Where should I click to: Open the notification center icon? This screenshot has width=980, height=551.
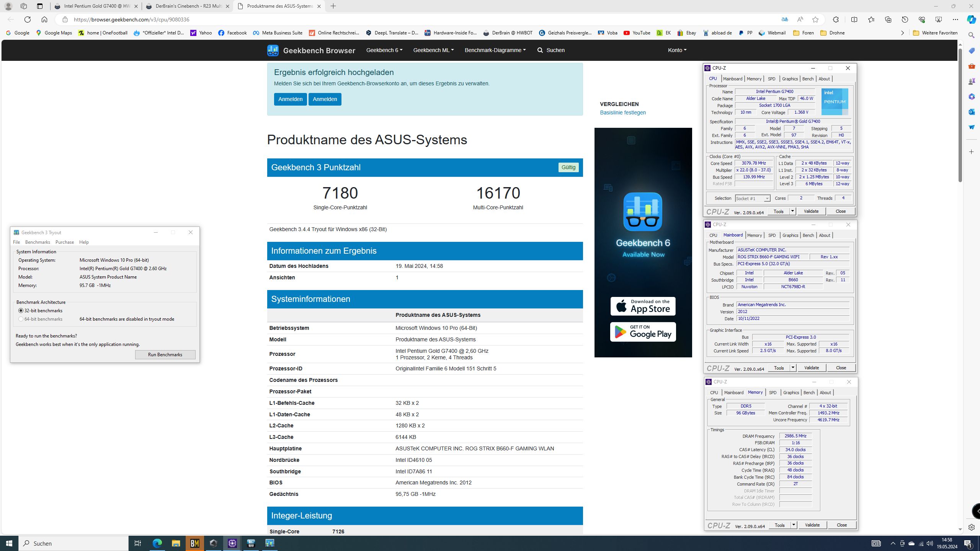coord(969,543)
